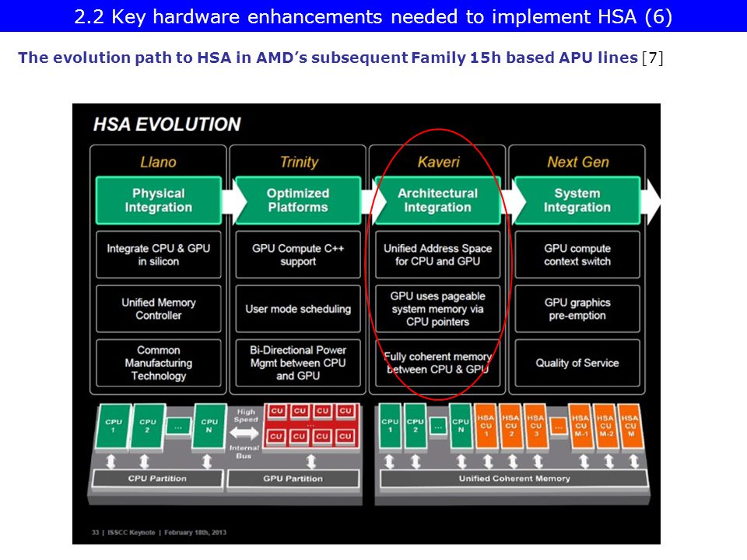Image resolution: width=747 pixels, height=560 pixels.
Task: Click 'GPU graphics pre-emption' box
Action: coord(577,309)
